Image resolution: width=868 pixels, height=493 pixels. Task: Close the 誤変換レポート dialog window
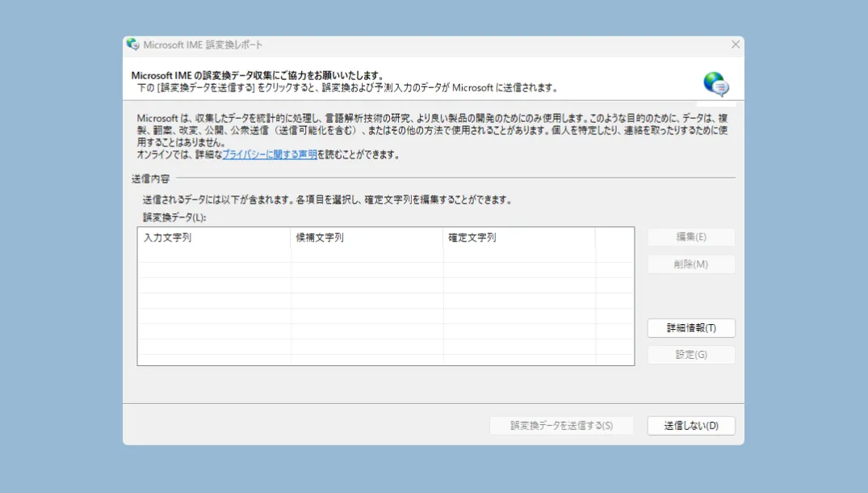point(735,44)
